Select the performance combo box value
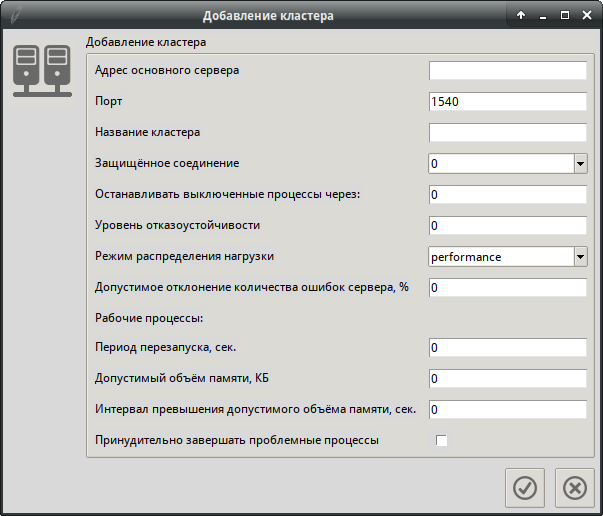The height and width of the screenshot is (516, 603). (500, 256)
